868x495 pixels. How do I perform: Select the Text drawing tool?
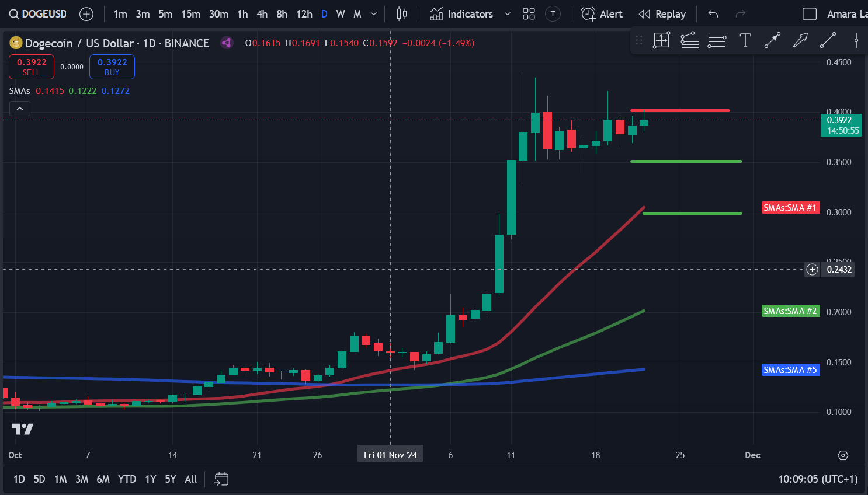coord(745,40)
